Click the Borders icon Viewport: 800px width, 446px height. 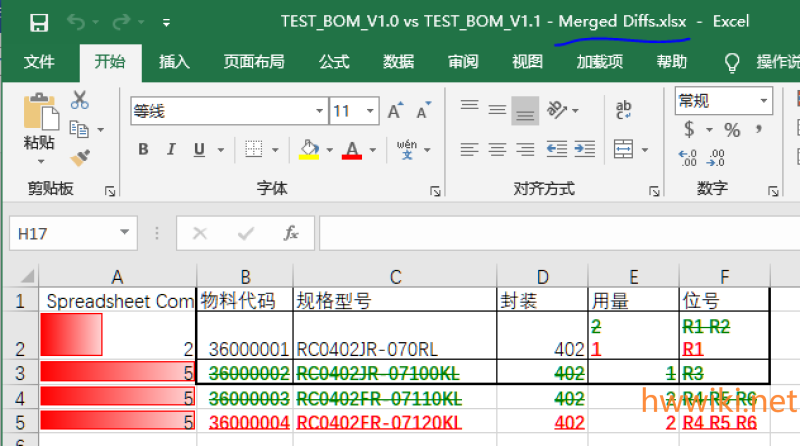pyautogui.click(x=254, y=150)
